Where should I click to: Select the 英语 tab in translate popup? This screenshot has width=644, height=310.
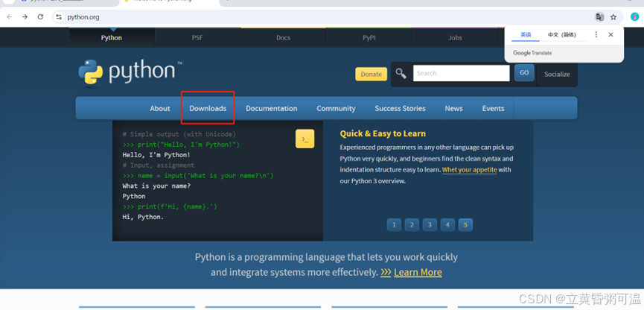point(526,34)
